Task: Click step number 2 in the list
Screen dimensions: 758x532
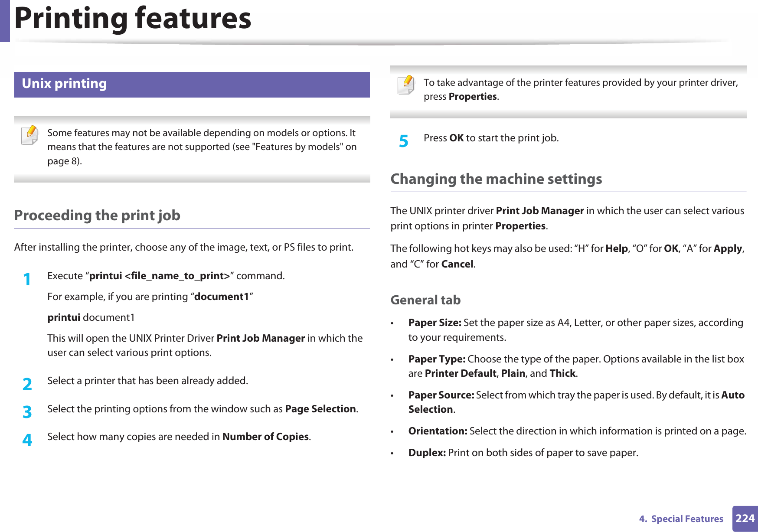Action: (x=27, y=384)
